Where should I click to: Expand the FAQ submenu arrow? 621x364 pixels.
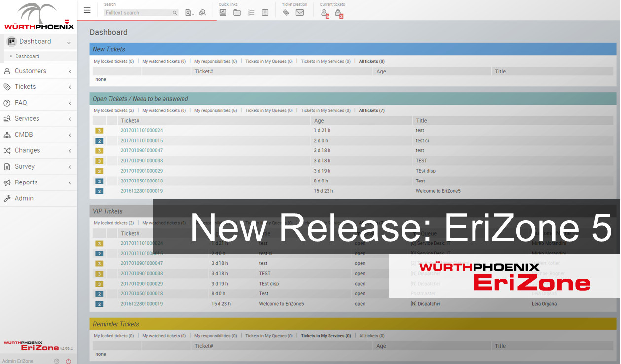(70, 103)
